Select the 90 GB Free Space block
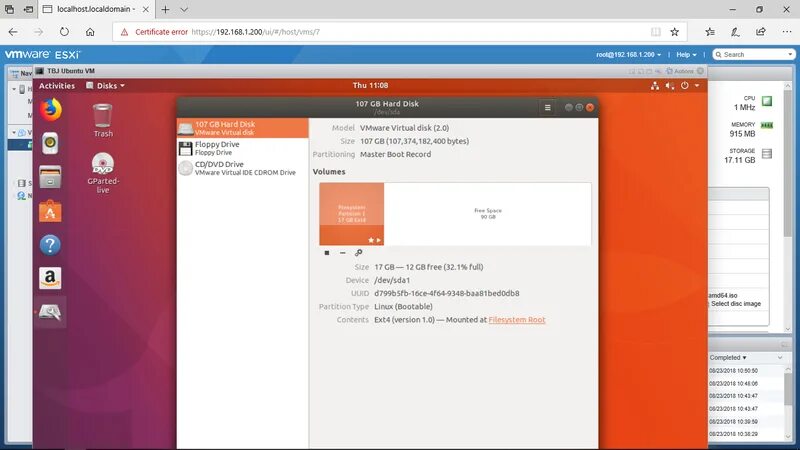Screen dimensions: 800x450 click(x=488, y=214)
